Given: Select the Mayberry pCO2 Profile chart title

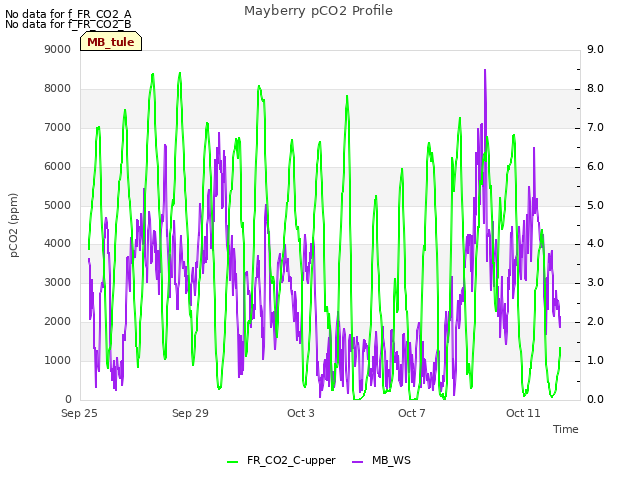Looking at the screenshot, I should tap(318, 11).
